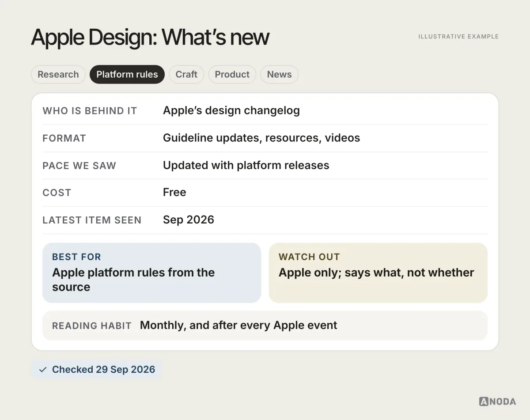Click Updated with platform releases text
Screen dimensions: 530x420
pos(246,165)
